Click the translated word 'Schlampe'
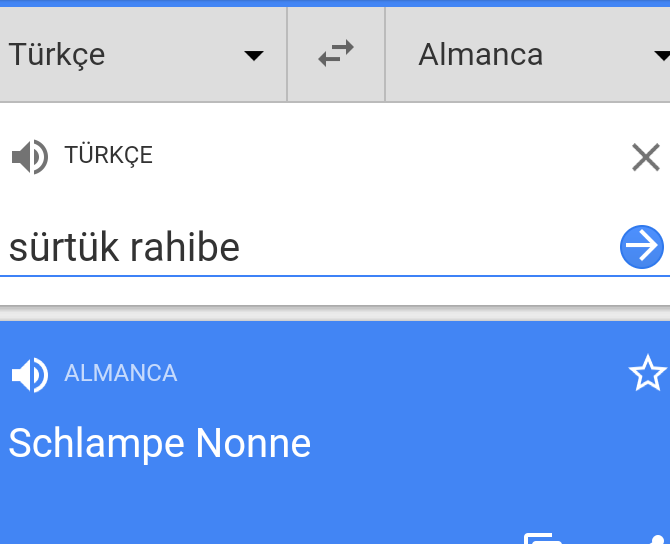The width and height of the screenshot is (670, 544). (96, 443)
